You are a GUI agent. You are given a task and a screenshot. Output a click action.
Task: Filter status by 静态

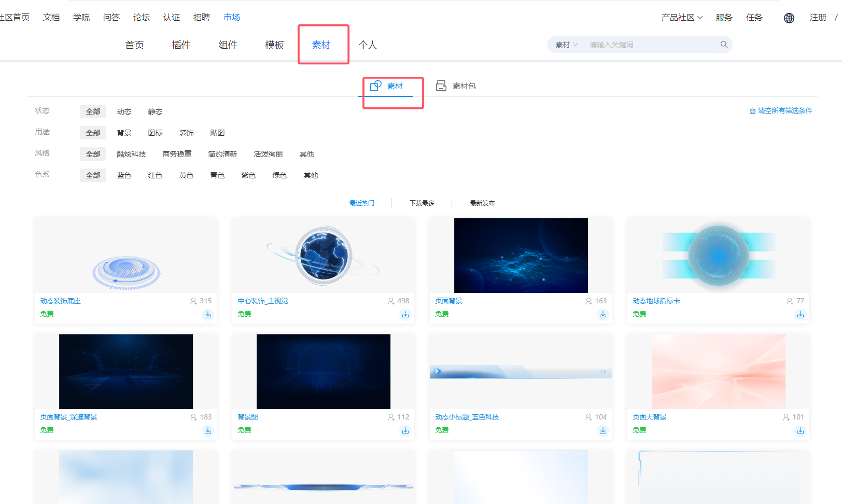[155, 111]
